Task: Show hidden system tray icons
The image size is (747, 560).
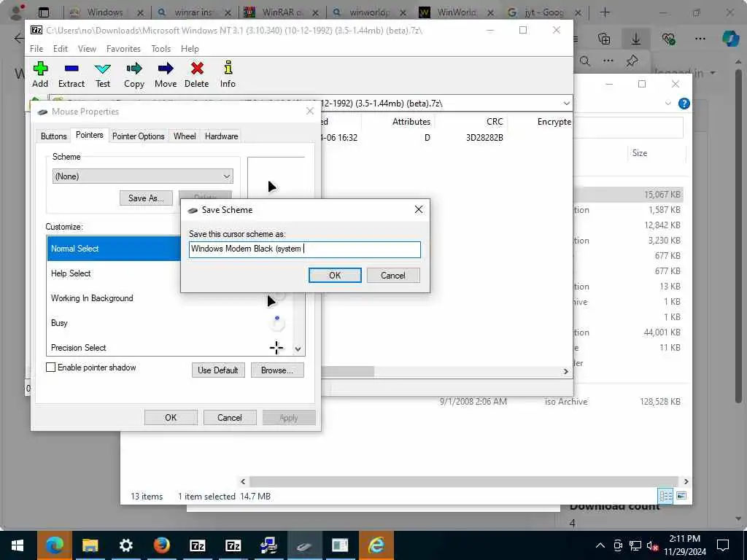Action: point(600,545)
